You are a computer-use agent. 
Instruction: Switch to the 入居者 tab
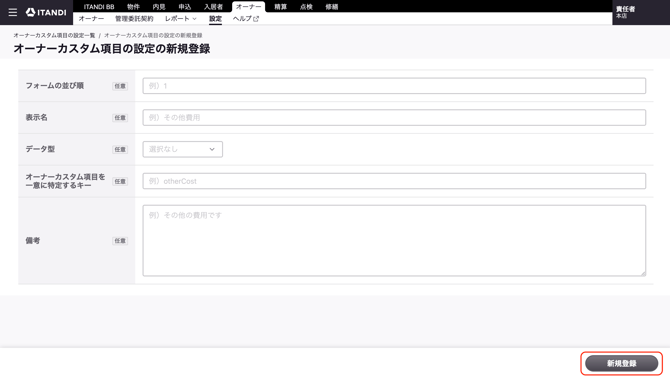(x=213, y=7)
